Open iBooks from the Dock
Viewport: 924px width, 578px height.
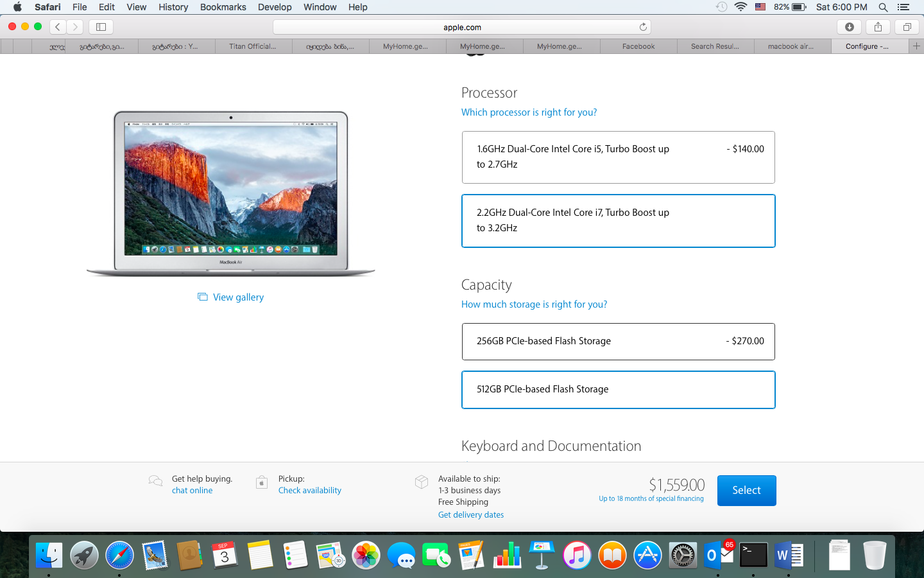[x=612, y=556]
